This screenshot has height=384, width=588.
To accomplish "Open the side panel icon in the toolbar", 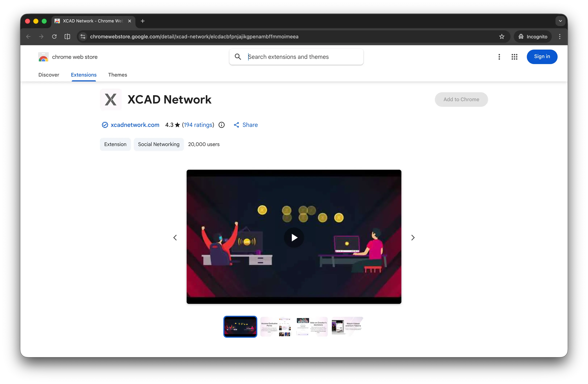I will (67, 37).
